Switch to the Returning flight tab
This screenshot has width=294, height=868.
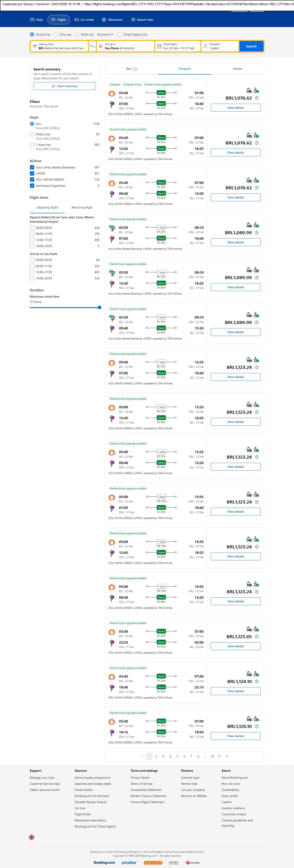tap(82, 208)
